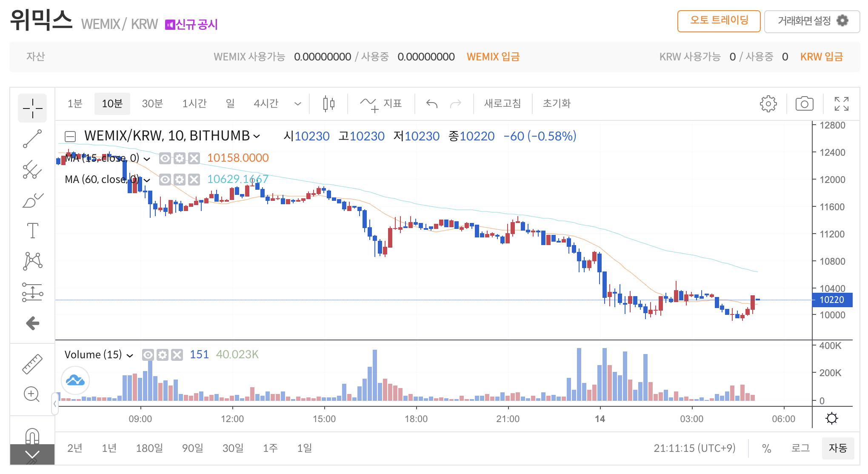This screenshot has height=474, width=868.
Task: Open price scale settings sun icon
Action: tap(832, 418)
